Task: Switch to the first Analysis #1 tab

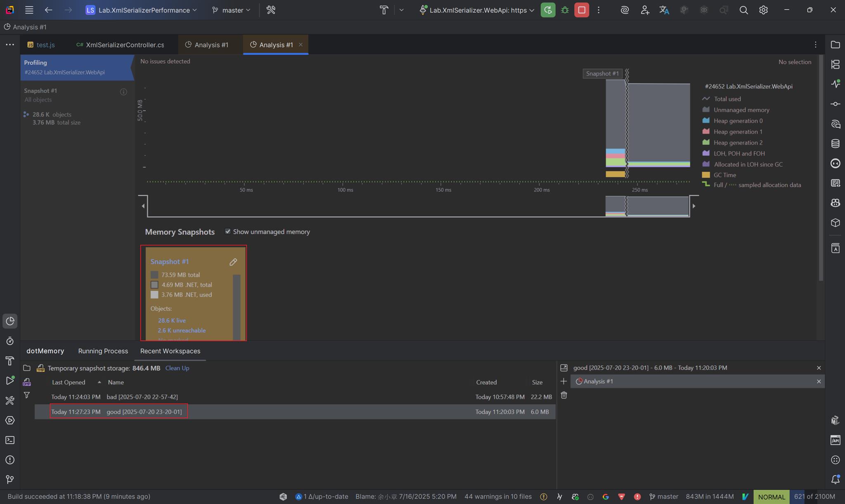Action: [x=206, y=45]
